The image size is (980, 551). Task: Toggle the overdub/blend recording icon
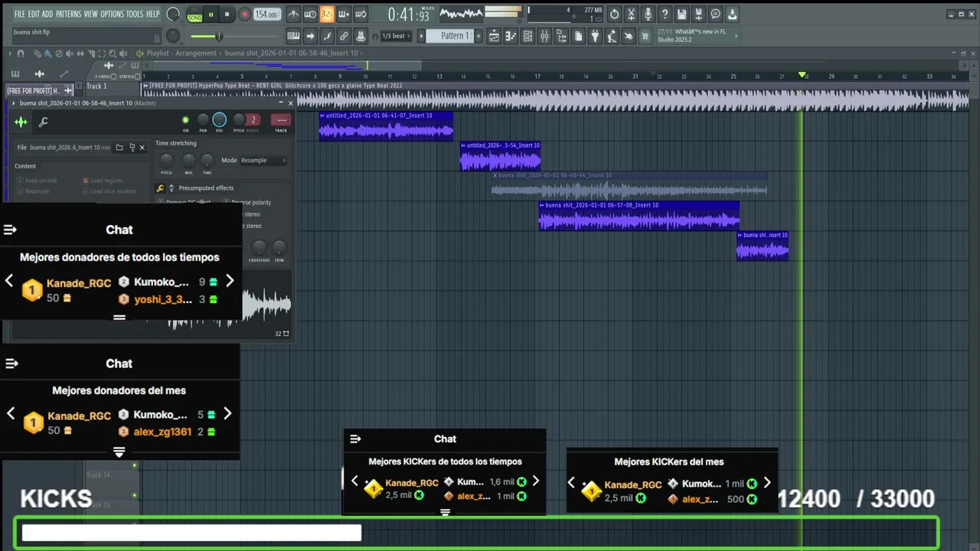coord(344,14)
